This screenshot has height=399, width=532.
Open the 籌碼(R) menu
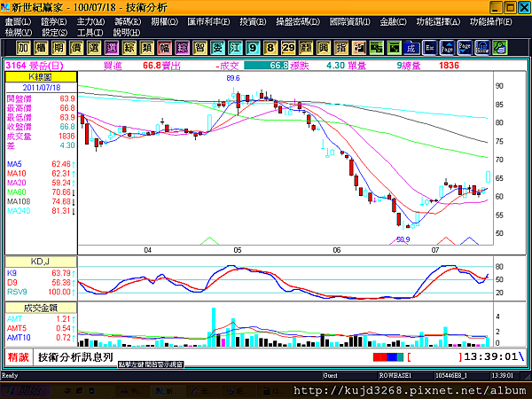[128, 21]
